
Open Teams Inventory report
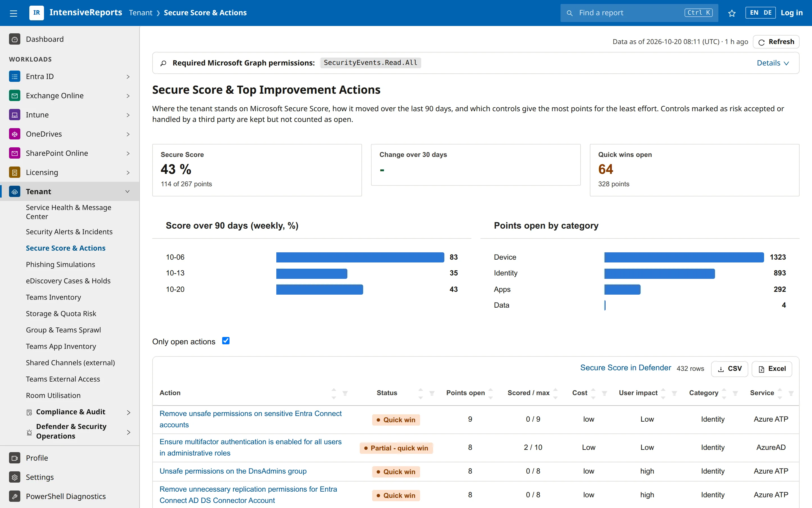53,297
